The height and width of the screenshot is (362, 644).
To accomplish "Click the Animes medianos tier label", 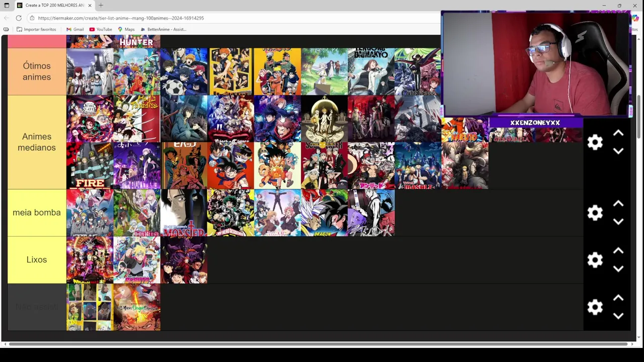I will (37, 142).
